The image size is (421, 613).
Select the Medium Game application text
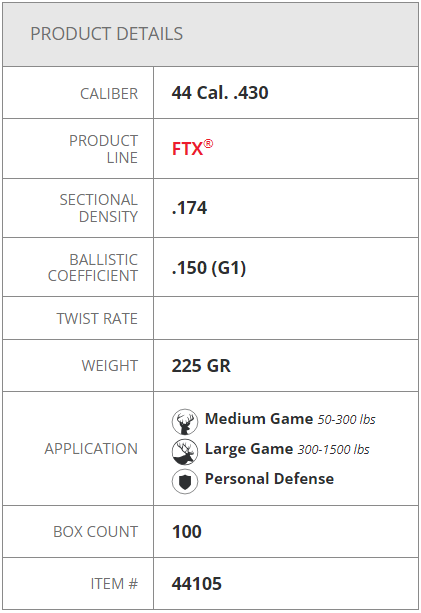point(259,419)
